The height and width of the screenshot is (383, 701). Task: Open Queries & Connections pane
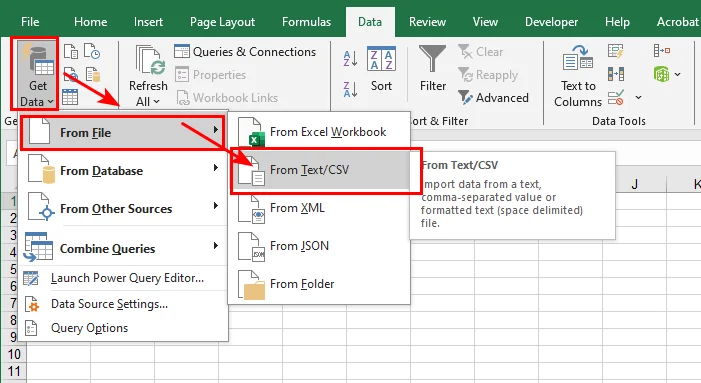click(245, 52)
